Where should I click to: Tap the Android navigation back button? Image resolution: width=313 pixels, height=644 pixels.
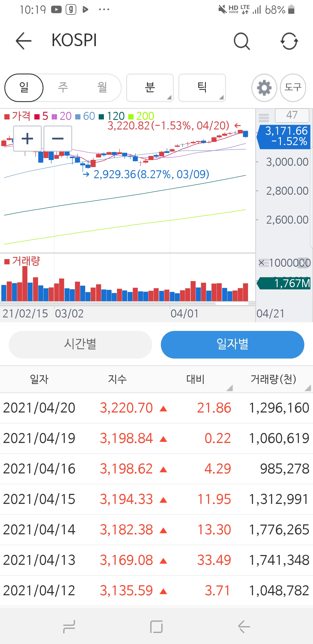pos(244,627)
